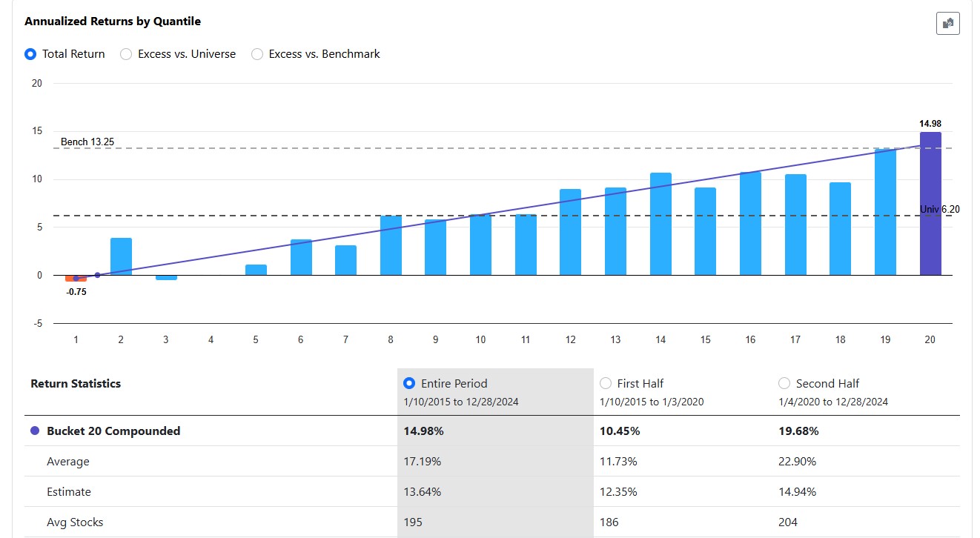Switch to Excess vs. Benchmark view
Screen dimensions: 980x538
(x=257, y=54)
